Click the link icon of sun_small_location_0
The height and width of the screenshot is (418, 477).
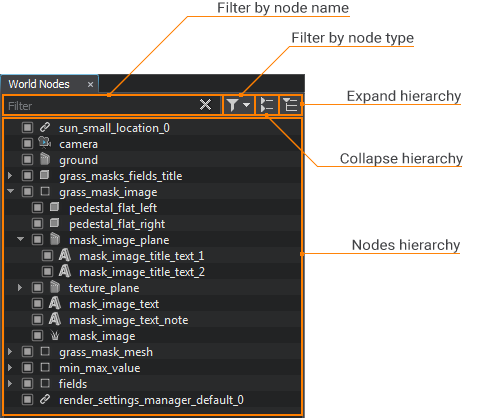(x=45, y=127)
